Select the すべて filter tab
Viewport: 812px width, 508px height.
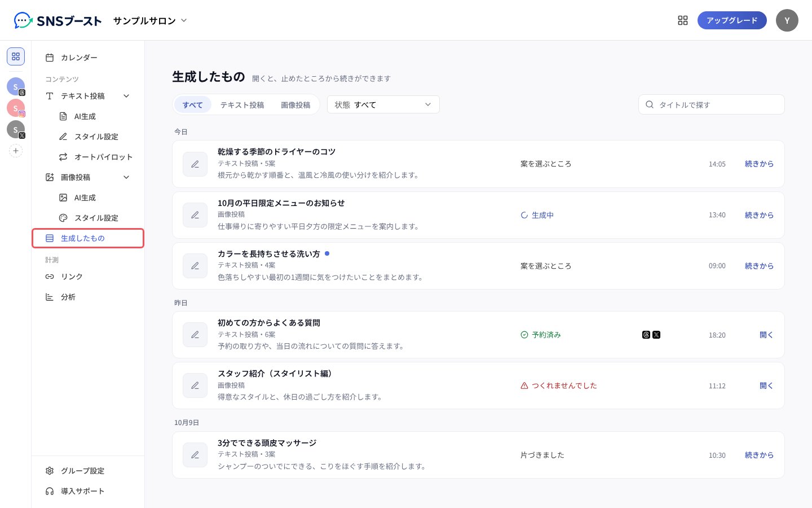[x=192, y=104]
